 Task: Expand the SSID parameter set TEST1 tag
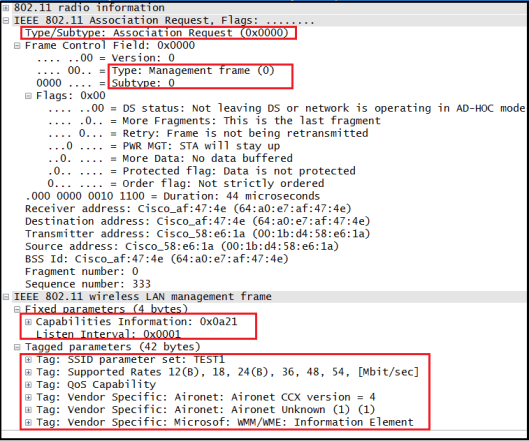(28, 360)
